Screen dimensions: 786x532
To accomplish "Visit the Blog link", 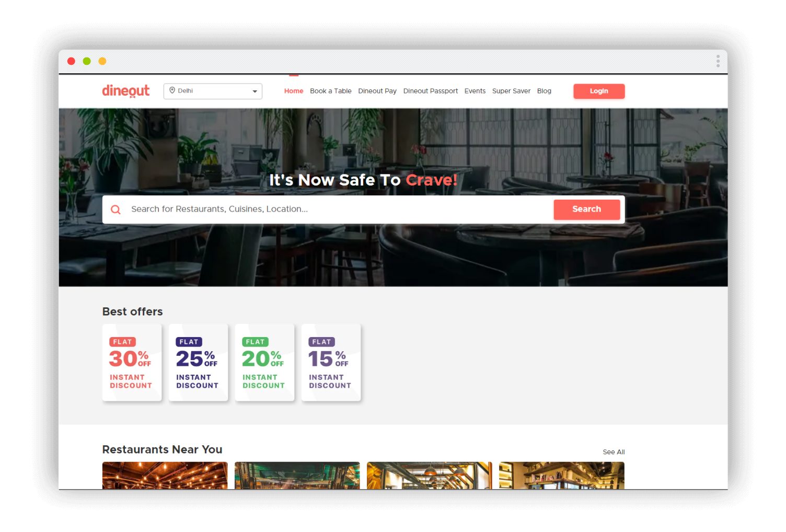I will point(544,91).
